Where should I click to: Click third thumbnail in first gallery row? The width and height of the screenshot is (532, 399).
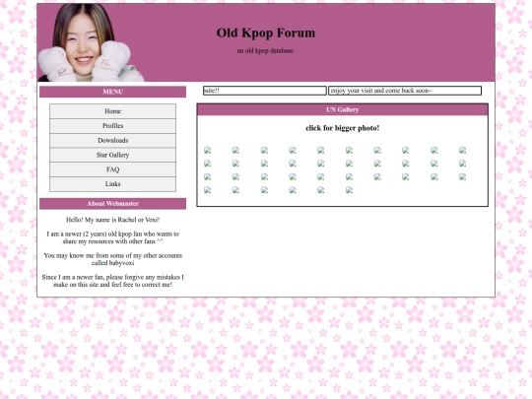[264, 151]
